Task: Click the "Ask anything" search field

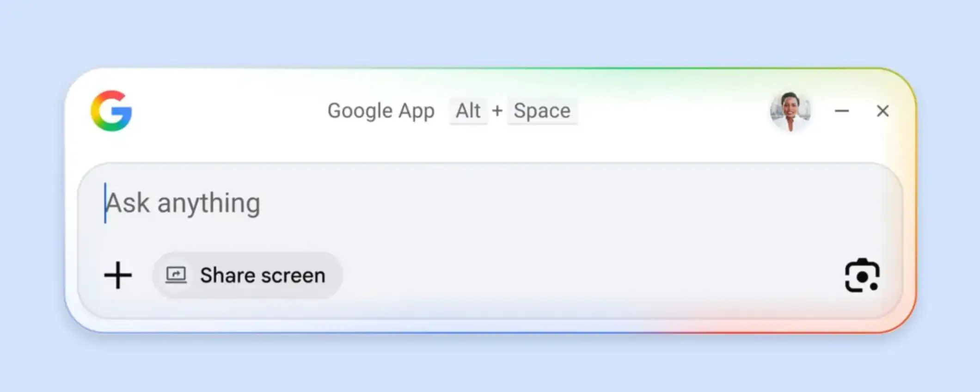Action: (462, 203)
